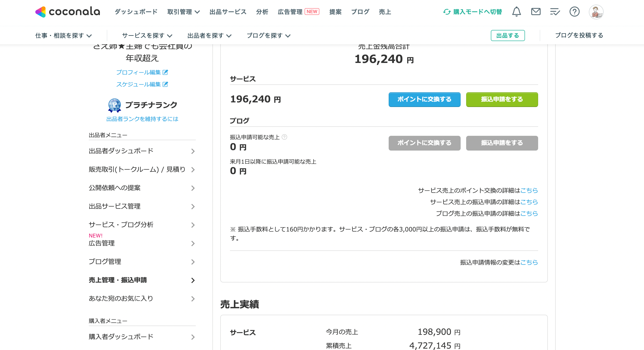Click こちら link for 振込申請情報の変更
Image resolution: width=644 pixels, height=350 pixels.
click(529, 262)
